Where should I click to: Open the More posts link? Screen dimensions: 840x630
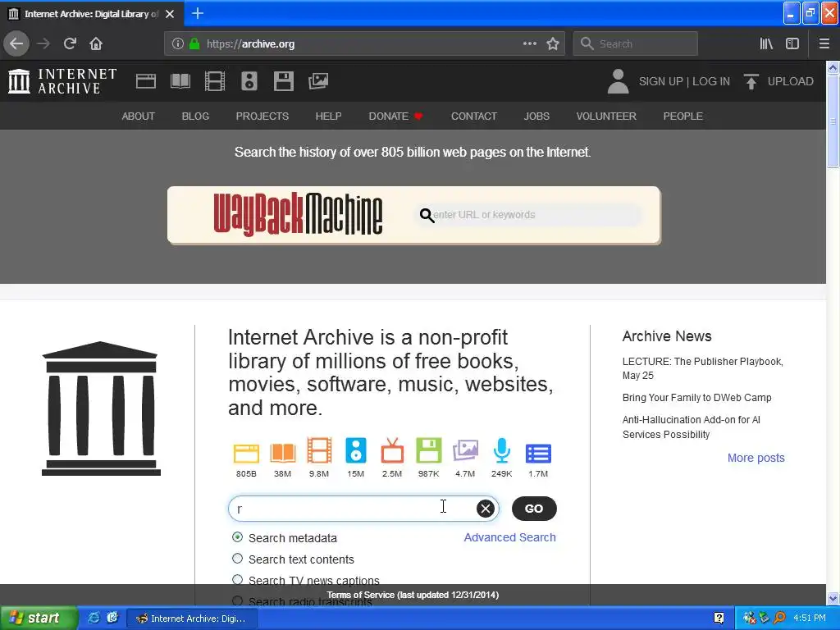756,458
